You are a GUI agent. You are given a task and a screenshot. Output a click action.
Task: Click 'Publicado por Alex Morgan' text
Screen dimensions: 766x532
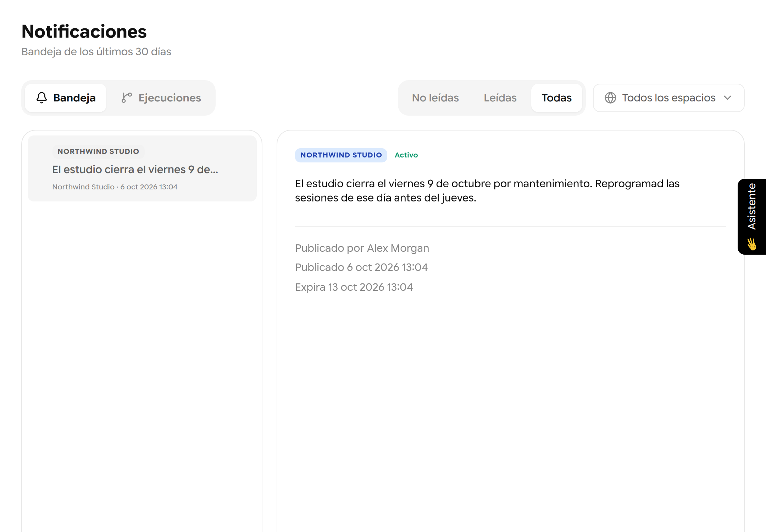click(x=362, y=248)
